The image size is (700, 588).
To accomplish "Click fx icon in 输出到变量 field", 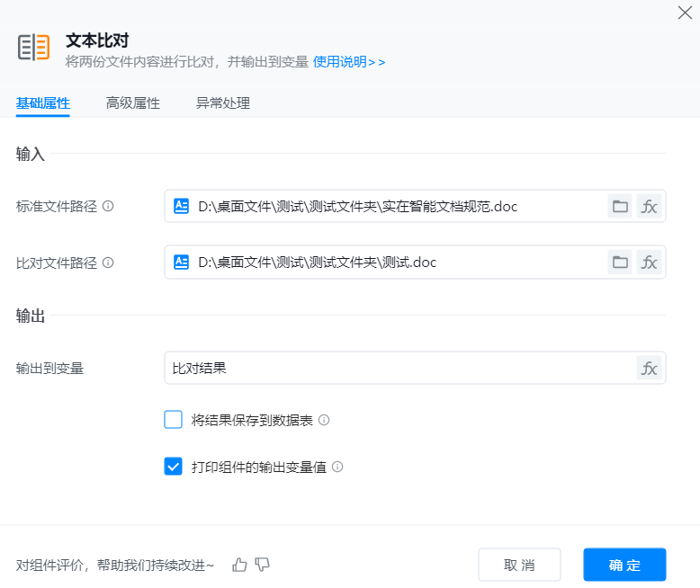I will [x=649, y=368].
